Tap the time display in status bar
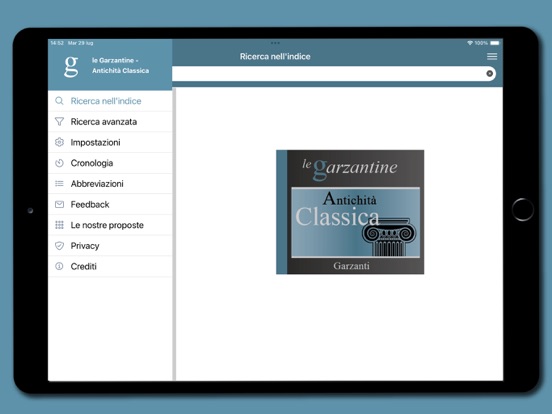 [57, 43]
